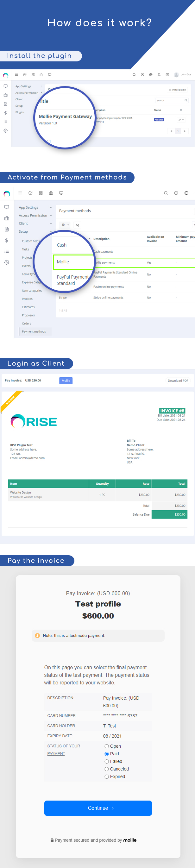195x868 pixels.
Task: Select the Open payment status radio
Action: click(x=106, y=746)
